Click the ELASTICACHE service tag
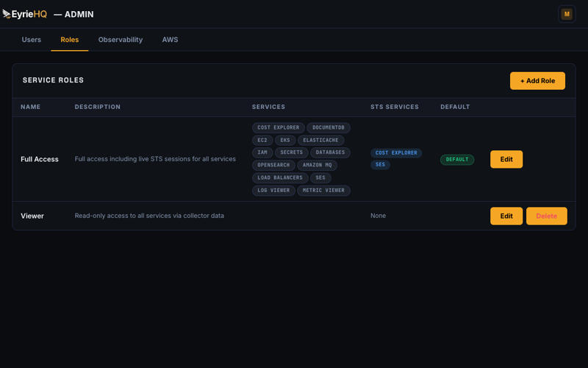Viewport: 588px width, 368px height. [x=320, y=140]
